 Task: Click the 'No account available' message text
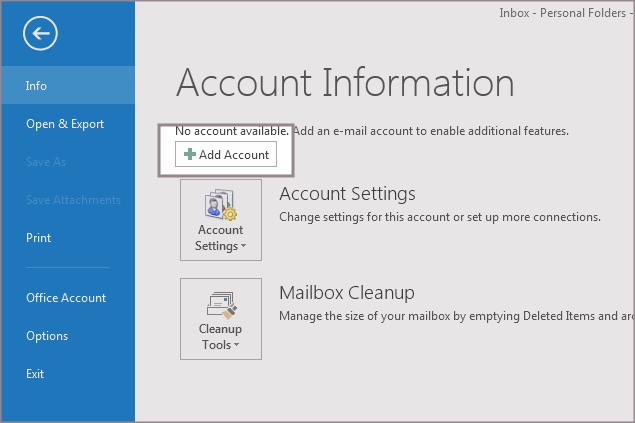point(232,131)
